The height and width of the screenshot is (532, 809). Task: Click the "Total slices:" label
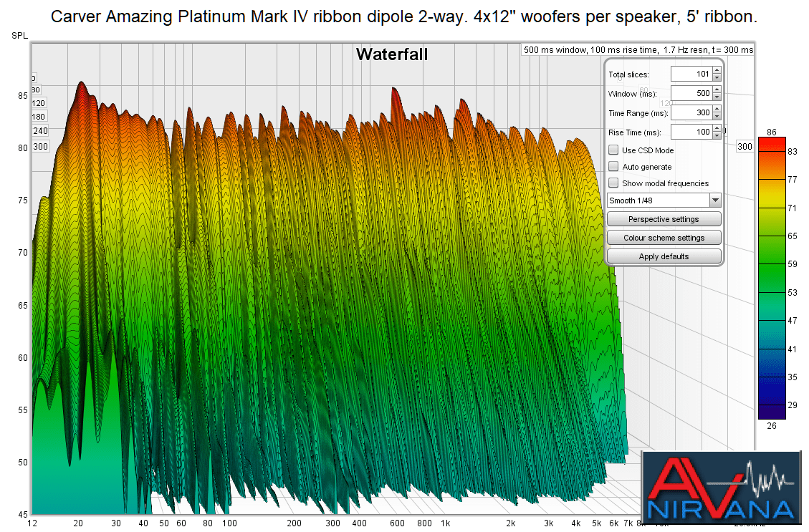click(628, 74)
